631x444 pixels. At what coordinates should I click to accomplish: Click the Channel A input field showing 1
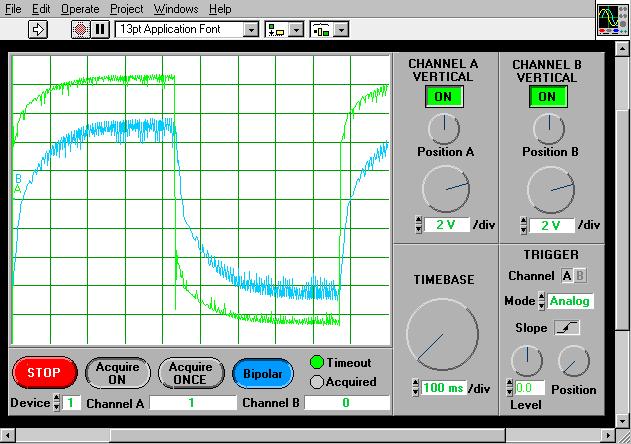(x=193, y=403)
